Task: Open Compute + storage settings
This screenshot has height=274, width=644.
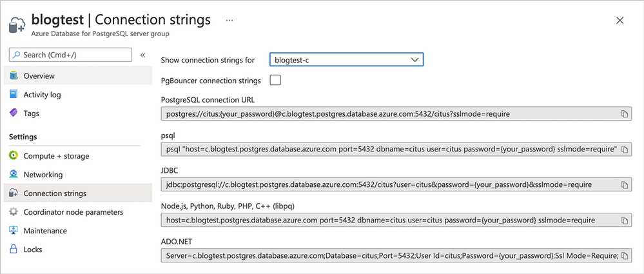Action: point(56,156)
